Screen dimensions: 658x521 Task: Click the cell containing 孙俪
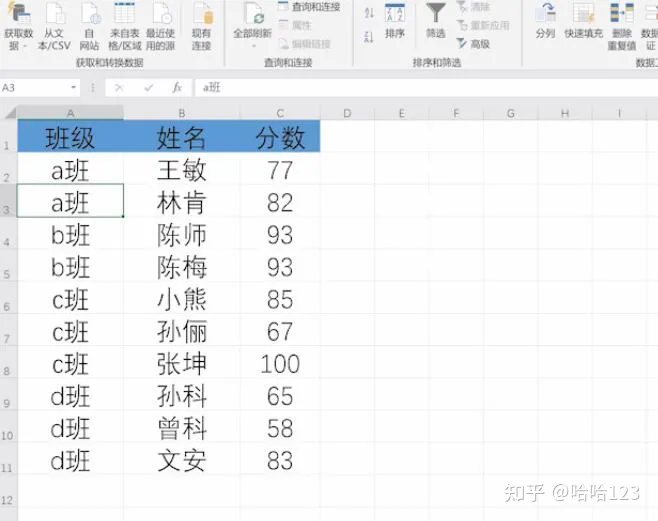coord(182,330)
